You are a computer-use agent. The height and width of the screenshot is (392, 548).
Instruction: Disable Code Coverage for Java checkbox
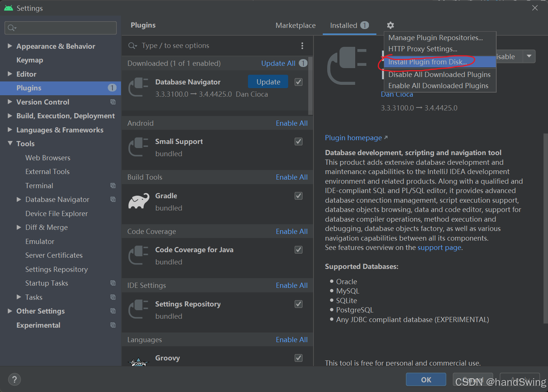tap(299, 250)
